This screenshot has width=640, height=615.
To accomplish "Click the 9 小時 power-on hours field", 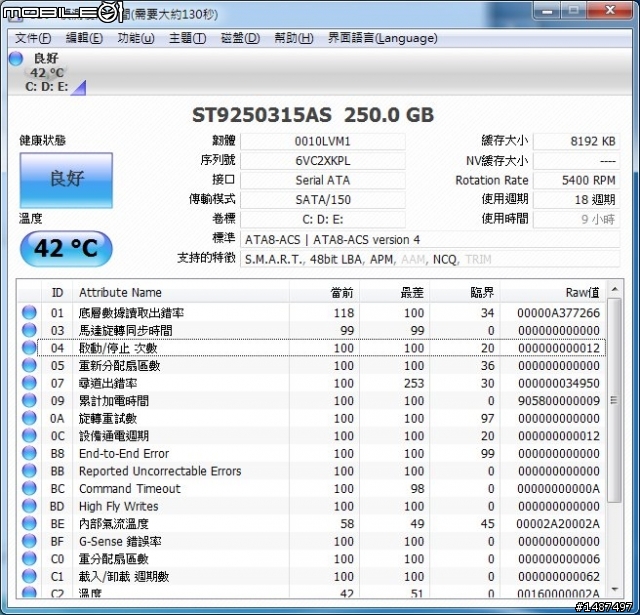I will pos(576,220).
